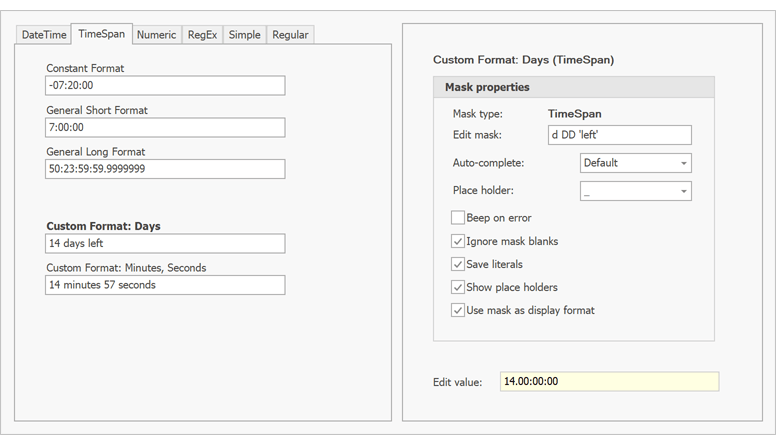Click the General Short Format field
776x445 pixels.
coord(165,128)
